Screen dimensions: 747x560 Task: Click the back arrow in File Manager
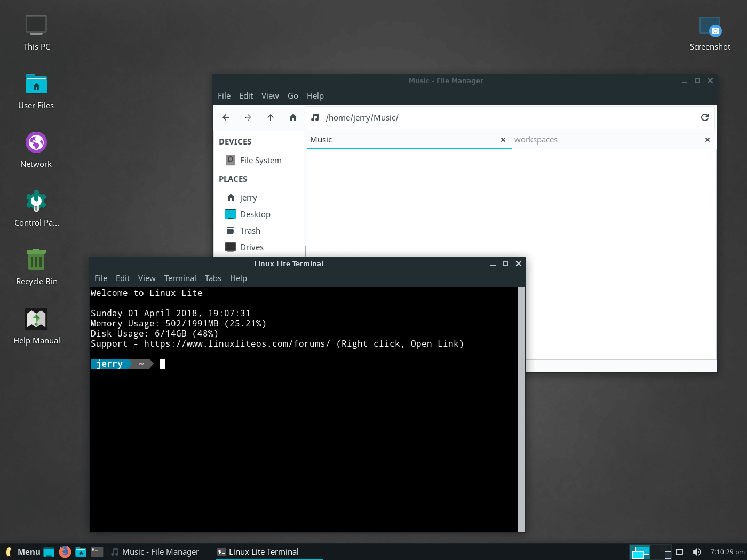pyautogui.click(x=226, y=117)
